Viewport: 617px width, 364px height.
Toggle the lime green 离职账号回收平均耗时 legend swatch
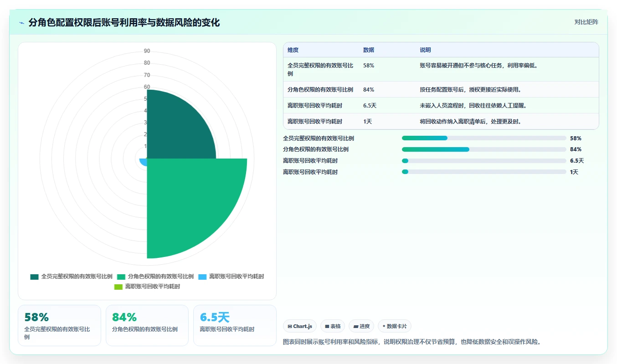click(118, 287)
